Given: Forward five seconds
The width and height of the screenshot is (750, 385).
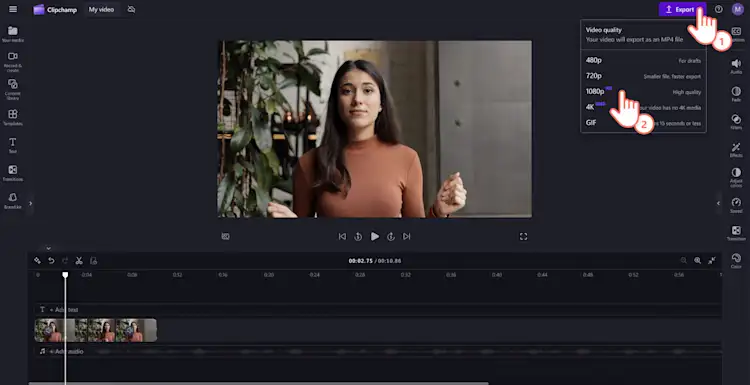Looking at the screenshot, I should (391, 236).
